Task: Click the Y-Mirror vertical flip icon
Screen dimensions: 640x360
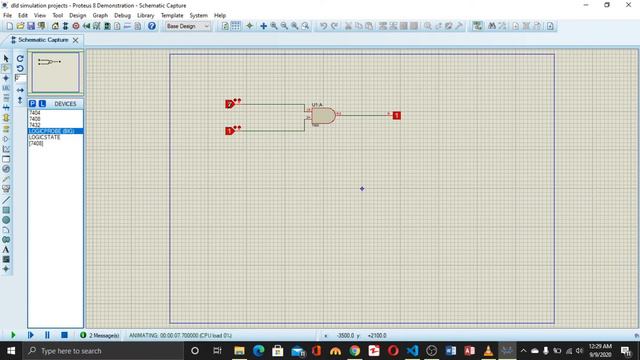Action: click(x=20, y=100)
